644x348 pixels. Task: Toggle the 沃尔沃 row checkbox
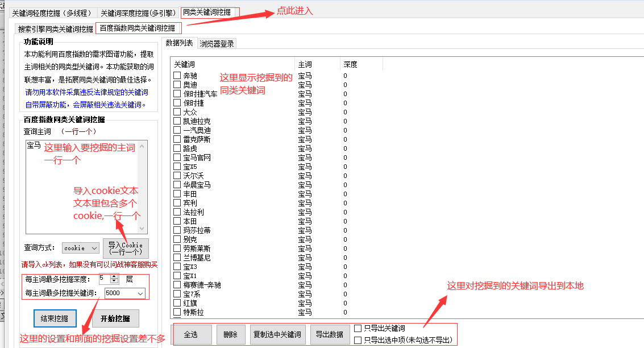(x=177, y=176)
